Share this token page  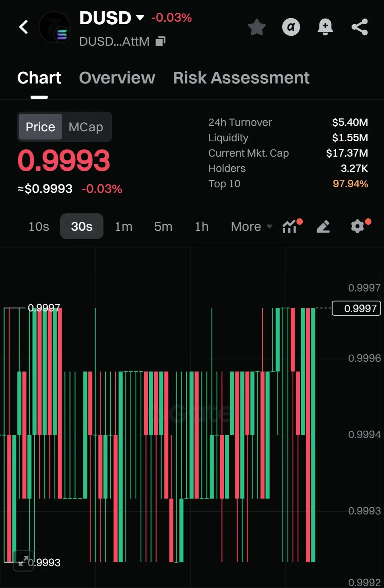[x=360, y=27]
